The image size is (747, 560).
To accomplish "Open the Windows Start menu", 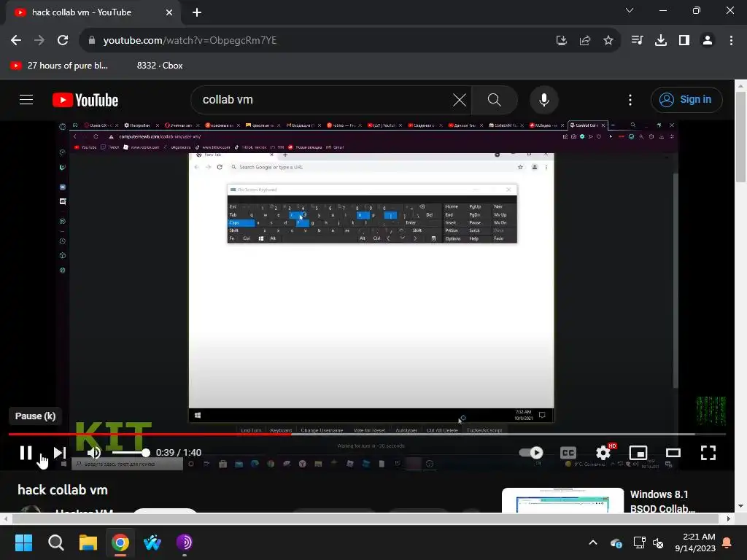I will coord(23,542).
